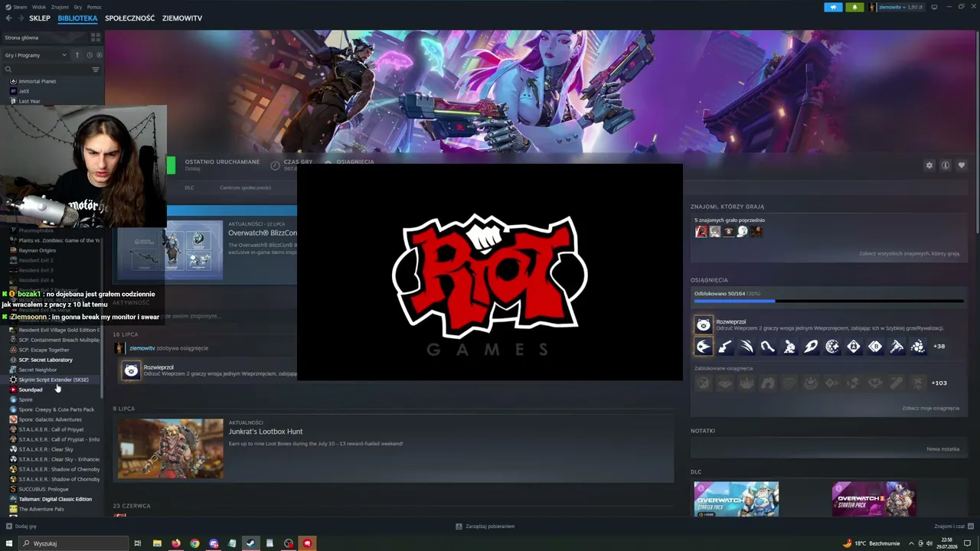Click the notifications bell icon
The image size is (980, 551).
pyautogui.click(x=855, y=7)
